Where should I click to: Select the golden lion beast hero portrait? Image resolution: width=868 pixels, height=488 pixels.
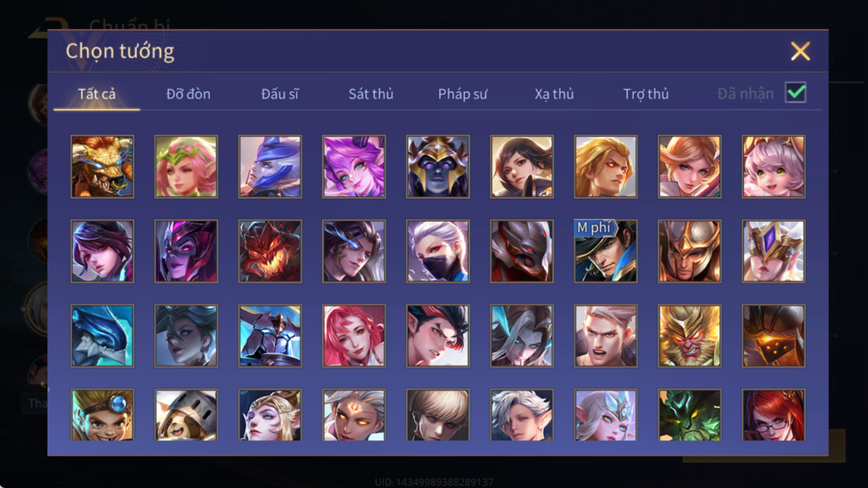tap(102, 167)
